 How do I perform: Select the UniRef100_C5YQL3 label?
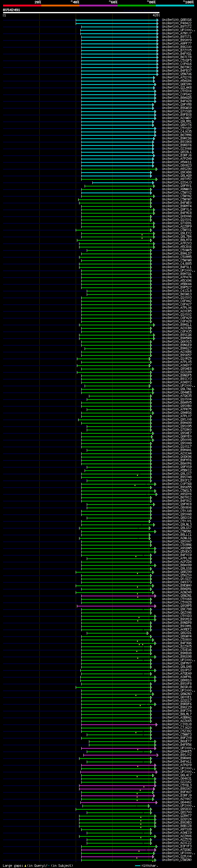[176, 785]
